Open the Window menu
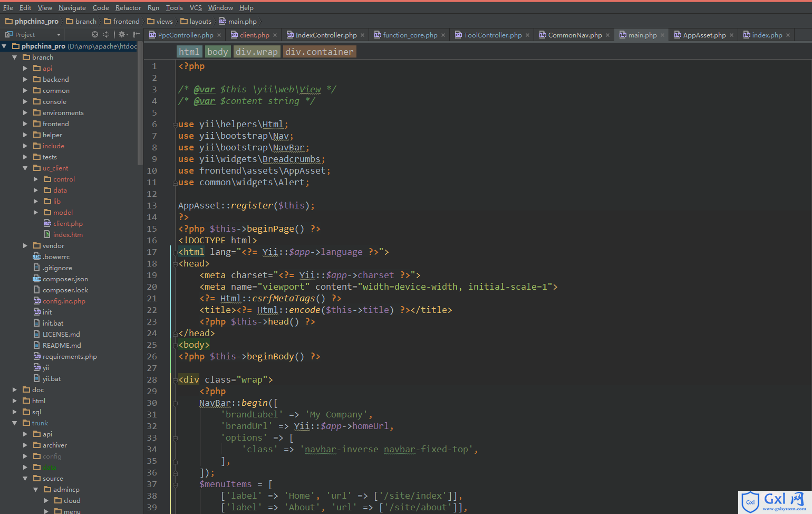Screen dimensions: 812x514 [220, 7]
